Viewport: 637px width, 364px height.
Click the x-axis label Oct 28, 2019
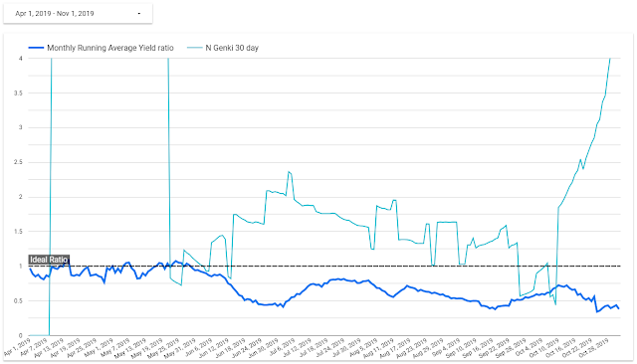(593, 348)
